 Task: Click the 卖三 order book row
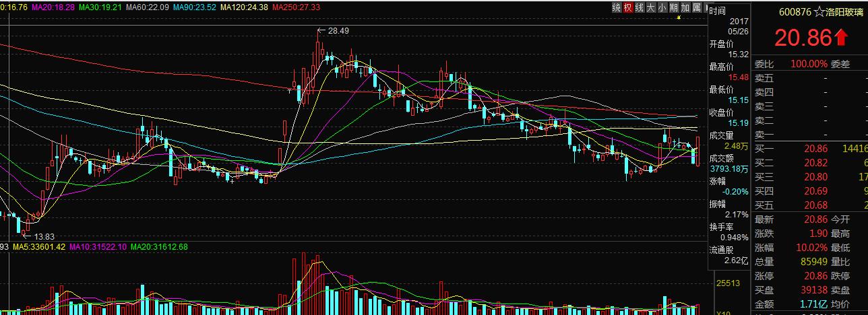[x=811, y=106]
